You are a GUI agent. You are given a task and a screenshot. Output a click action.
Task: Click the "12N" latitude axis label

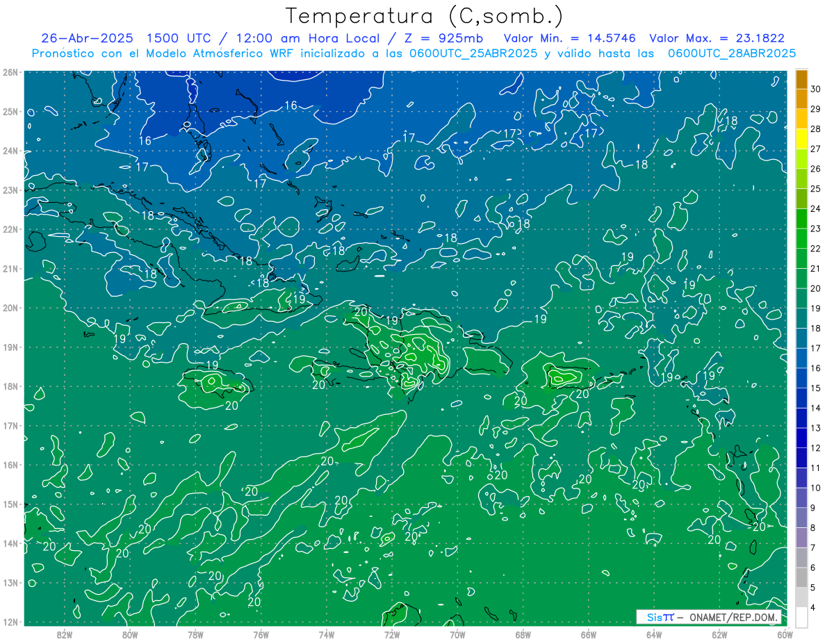point(10,622)
